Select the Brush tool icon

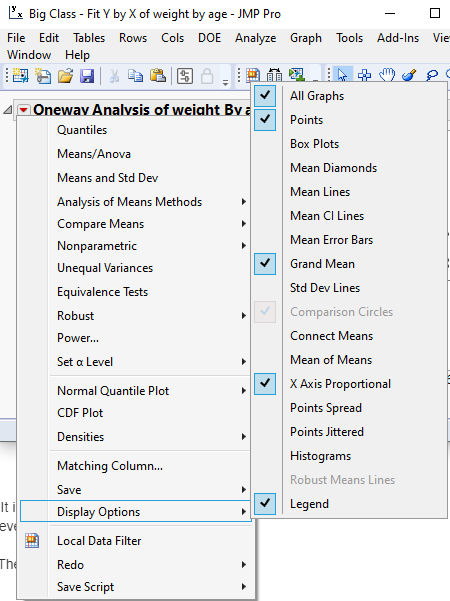tap(409, 74)
